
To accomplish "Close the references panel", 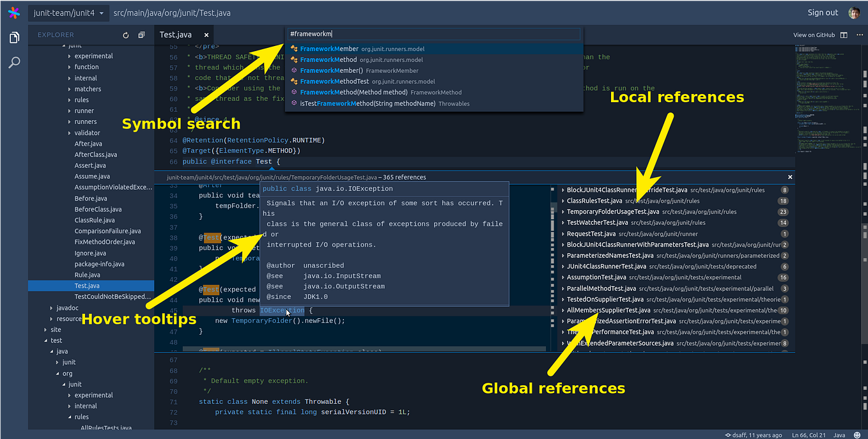I will (x=790, y=176).
